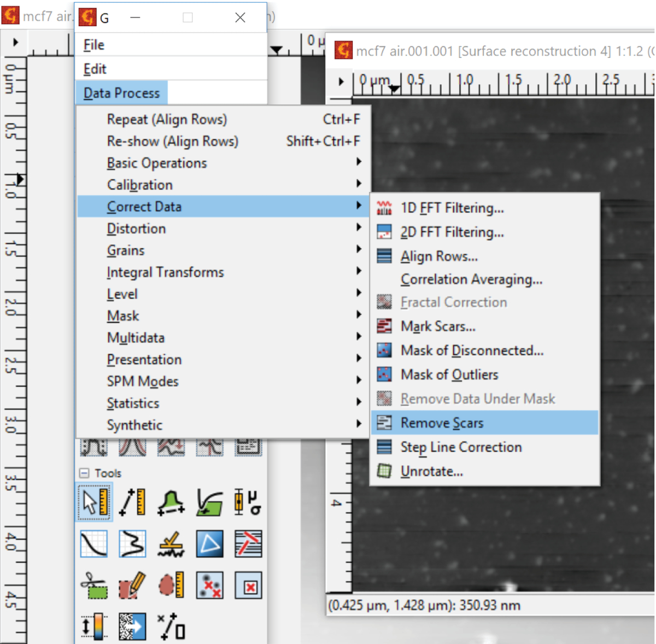Click Step Line Correction

(461, 447)
